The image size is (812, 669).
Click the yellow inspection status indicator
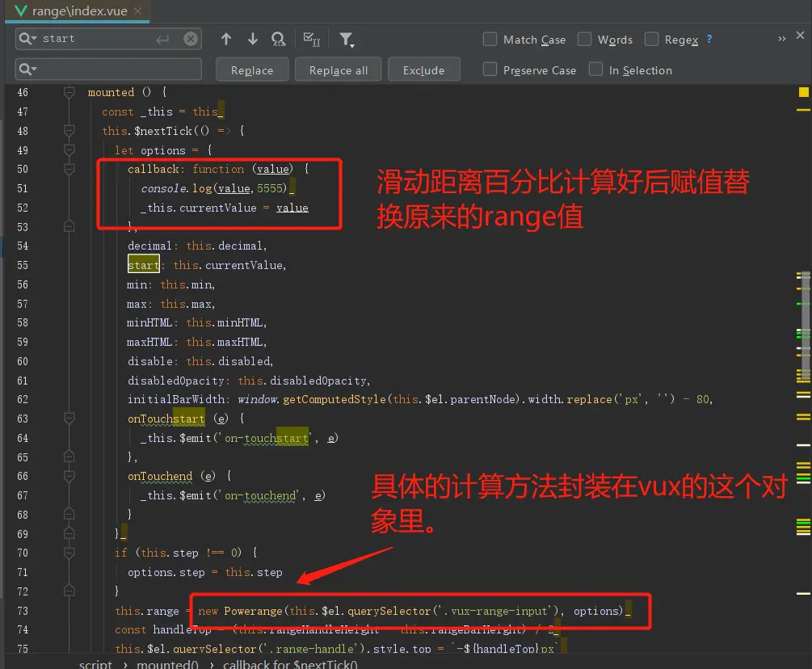tap(803, 92)
